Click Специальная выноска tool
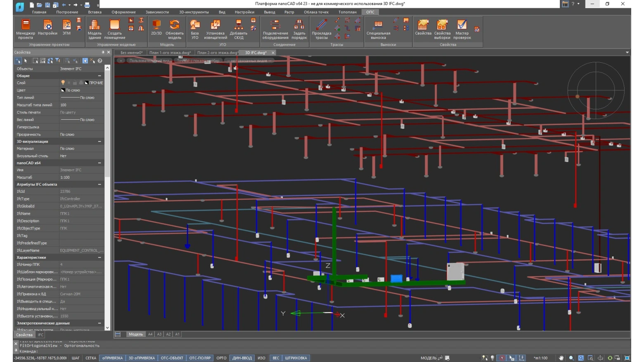 [x=378, y=29]
